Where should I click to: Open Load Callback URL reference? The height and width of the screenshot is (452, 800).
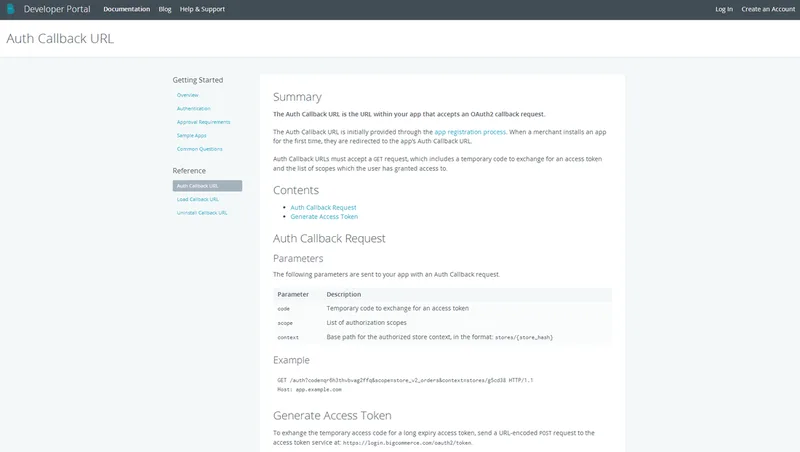(197, 199)
